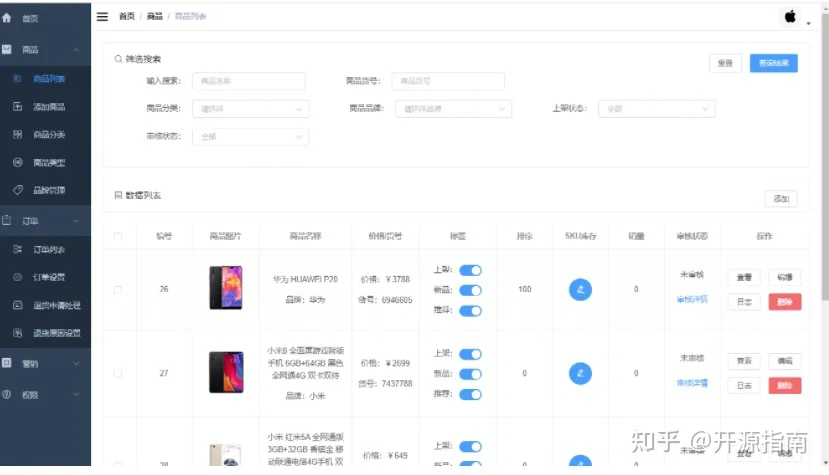Click the 商品分类 grid icon
Screen dimensions: 829x475
point(17,134)
